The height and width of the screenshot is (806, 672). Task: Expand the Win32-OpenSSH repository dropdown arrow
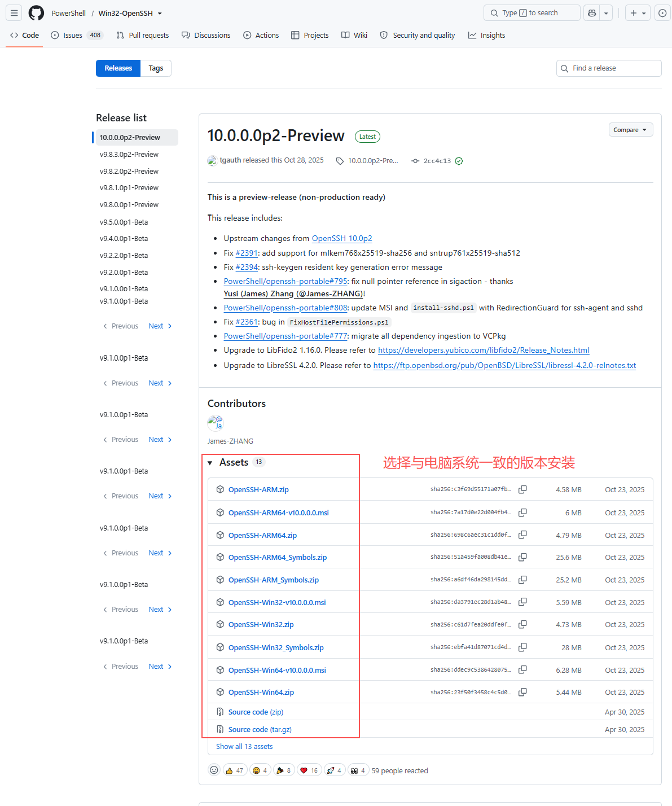coord(160,14)
